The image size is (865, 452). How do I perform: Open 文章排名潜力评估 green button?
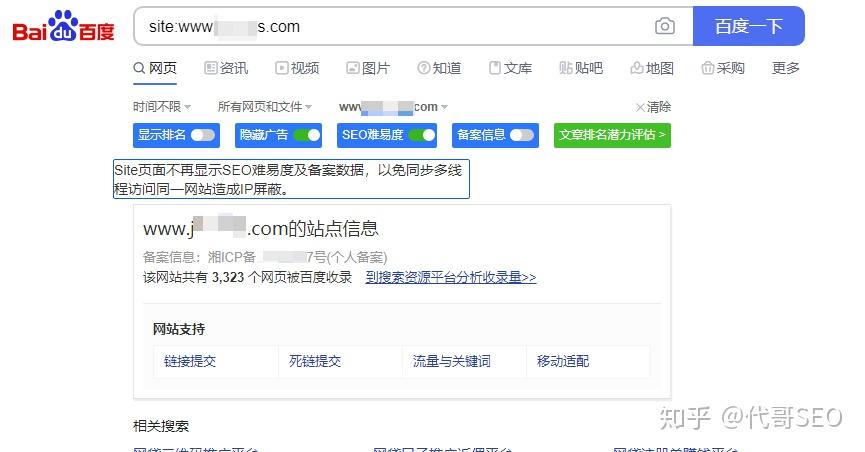(x=612, y=135)
